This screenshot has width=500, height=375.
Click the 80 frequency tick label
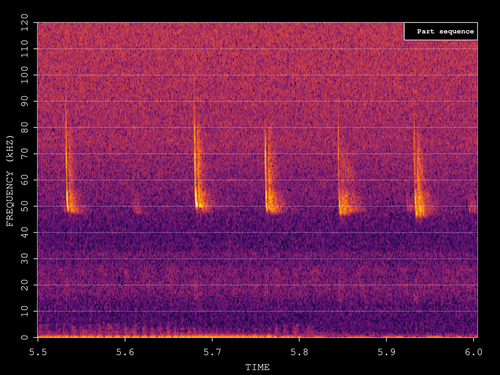[x=25, y=128]
